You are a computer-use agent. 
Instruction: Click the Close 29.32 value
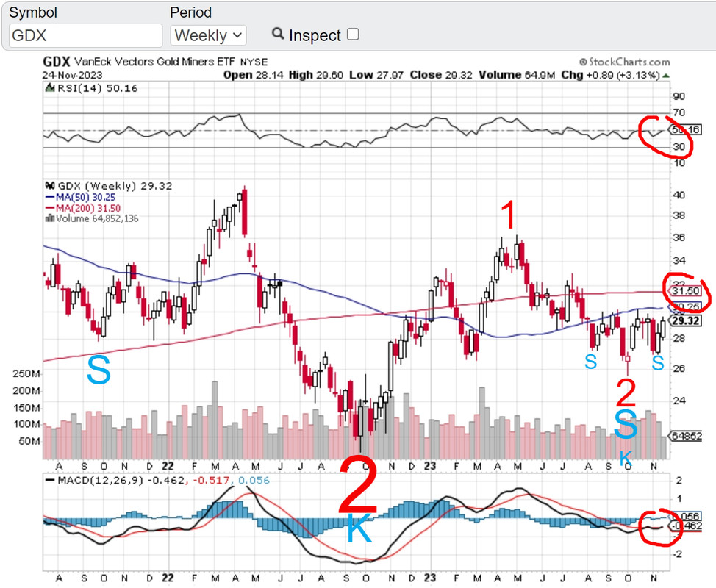pyautogui.click(x=440, y=75)
